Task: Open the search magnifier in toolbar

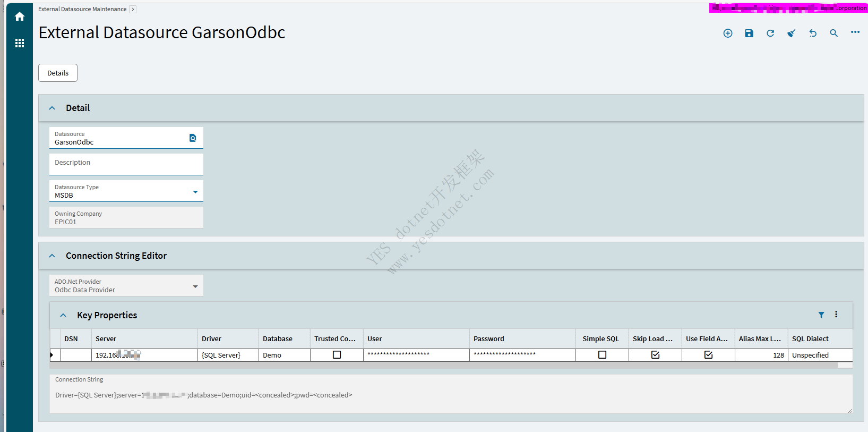Action: [834, 33]
